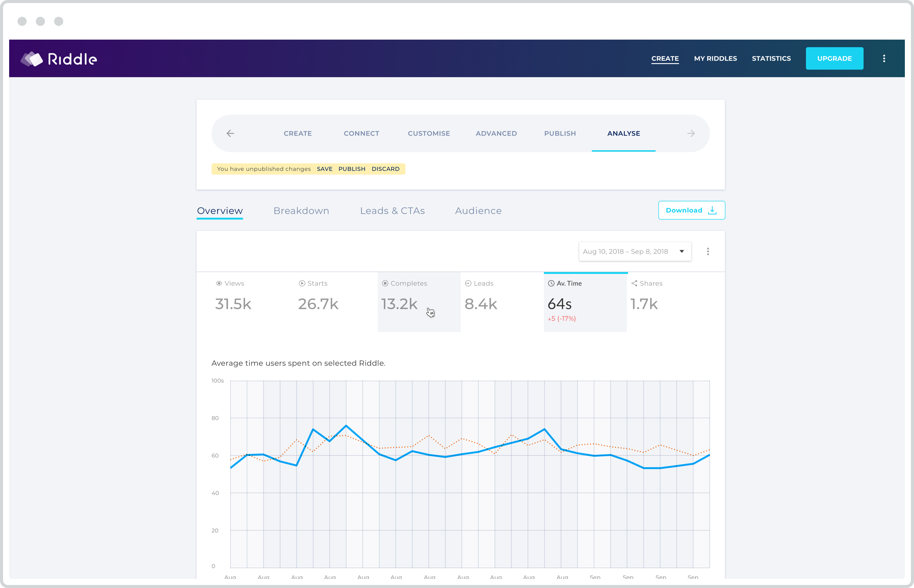The height and width of the screenshot is (588, 914).
Task: Click the clock icon next to Av. Time
Action: (551, 283)
